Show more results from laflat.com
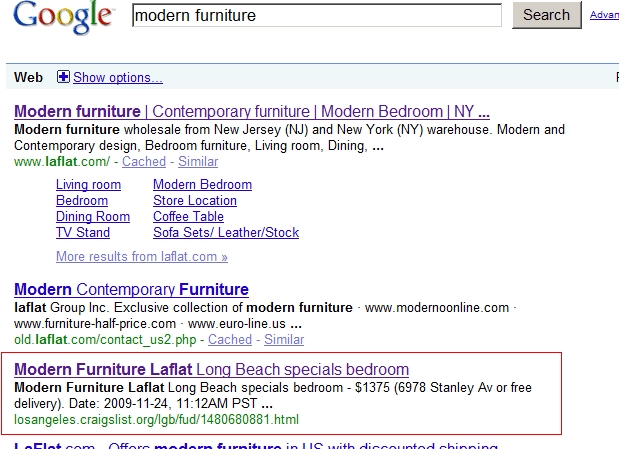Viewport: 619px width, 449px height. tap(142, 257)
